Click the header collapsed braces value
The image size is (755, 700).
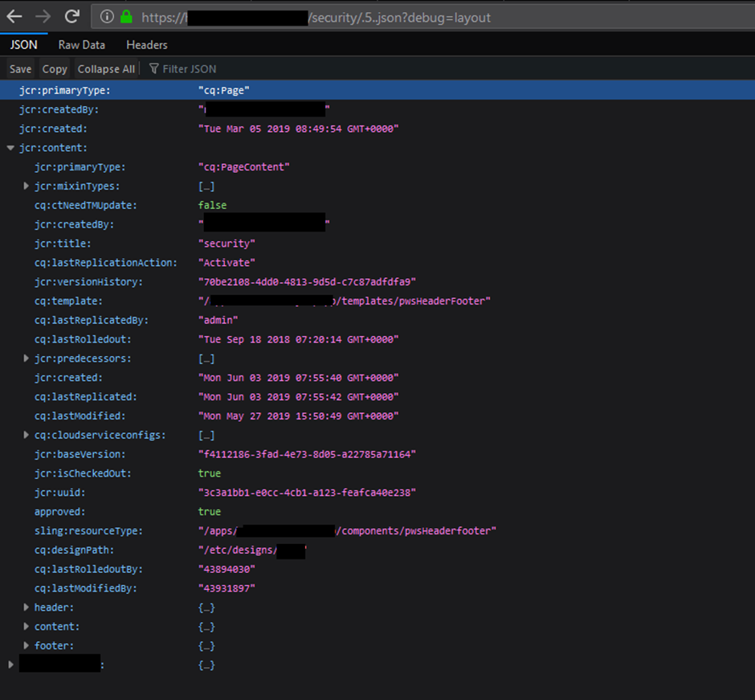[x=206, y=608]
